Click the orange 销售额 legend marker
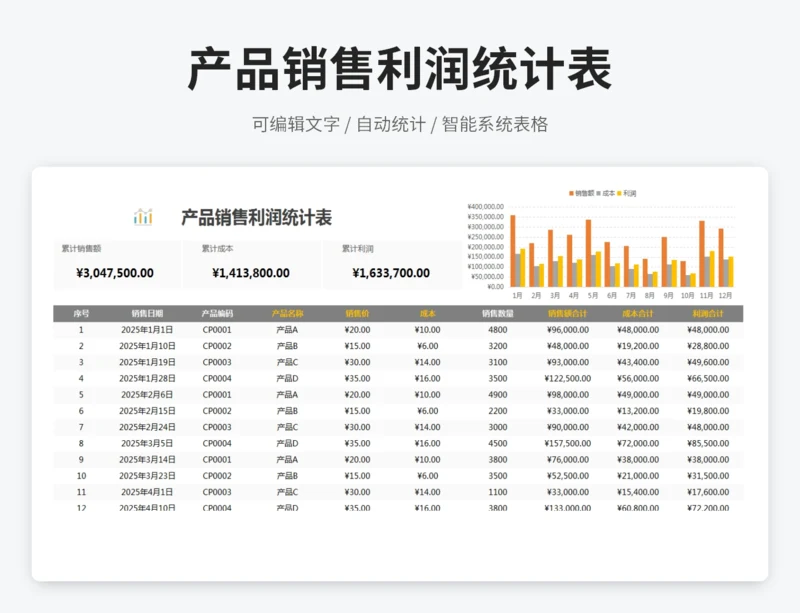The image size is (800, 613). click(571, 193)
